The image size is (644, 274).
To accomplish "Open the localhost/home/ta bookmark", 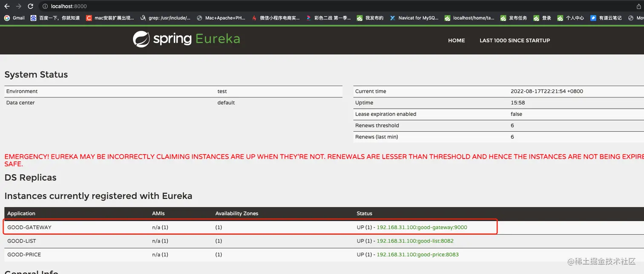I will (469, 18).
